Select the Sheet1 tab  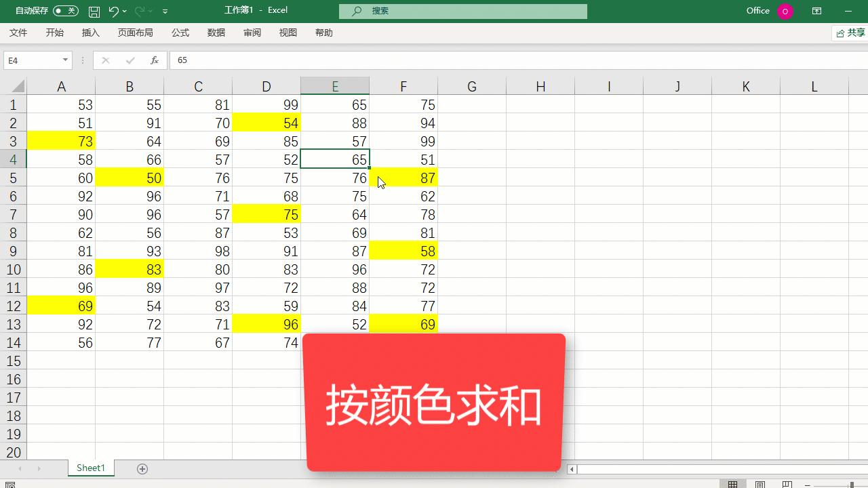90,468
